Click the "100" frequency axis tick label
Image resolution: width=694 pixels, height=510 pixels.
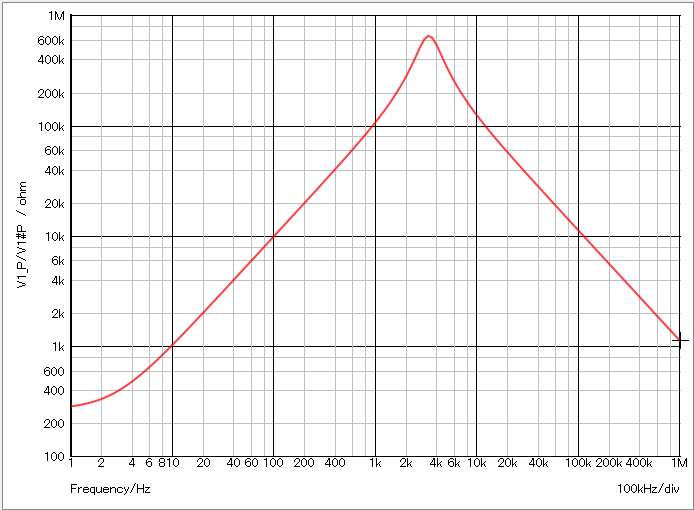[x=273, y=463]
